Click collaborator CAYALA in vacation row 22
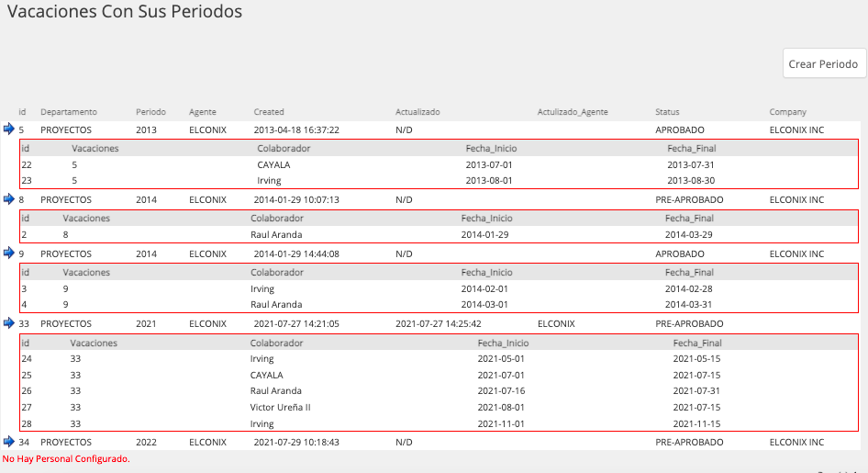 pyautogui.click(x=273, y=164)
